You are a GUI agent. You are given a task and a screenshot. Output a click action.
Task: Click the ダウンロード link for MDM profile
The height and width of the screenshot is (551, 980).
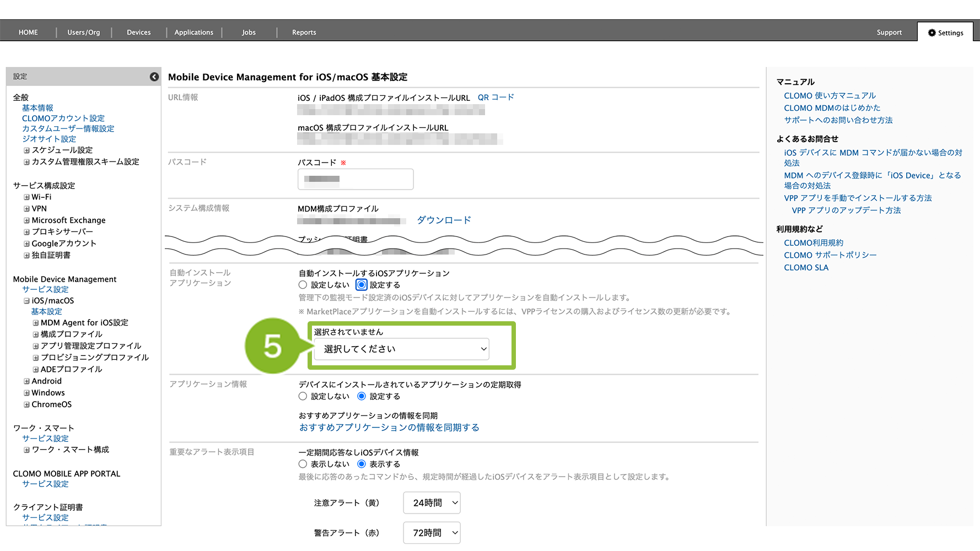click(x=444, y=220)
